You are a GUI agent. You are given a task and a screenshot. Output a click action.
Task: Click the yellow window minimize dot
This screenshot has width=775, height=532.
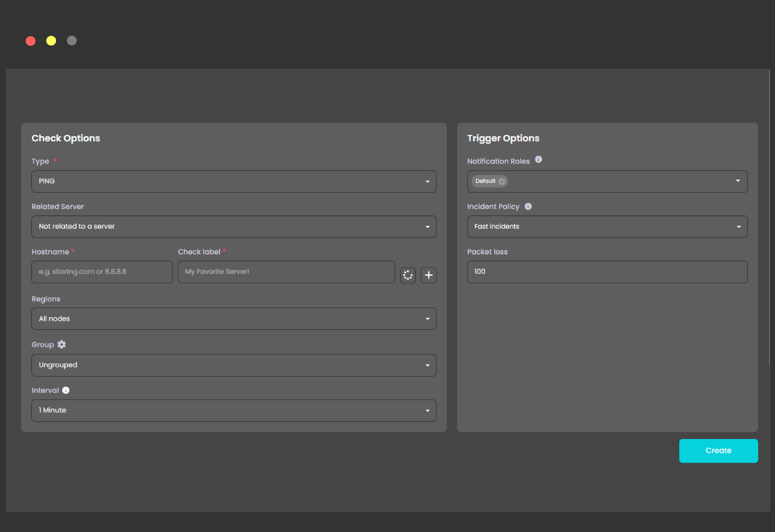(51, 41)
